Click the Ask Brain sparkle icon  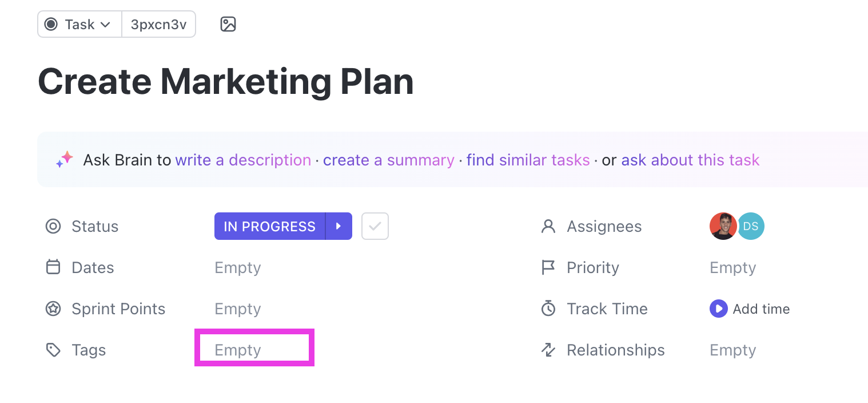(x=65, y=160)
